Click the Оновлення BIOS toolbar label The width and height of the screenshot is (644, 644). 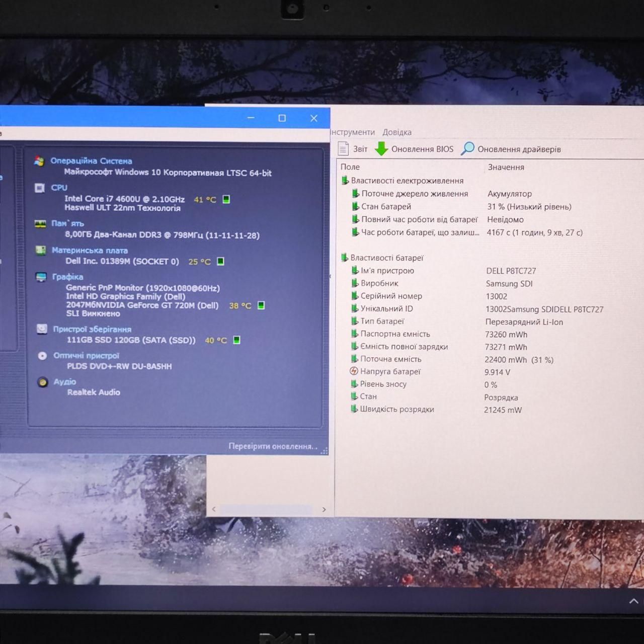tap(422, 149)
